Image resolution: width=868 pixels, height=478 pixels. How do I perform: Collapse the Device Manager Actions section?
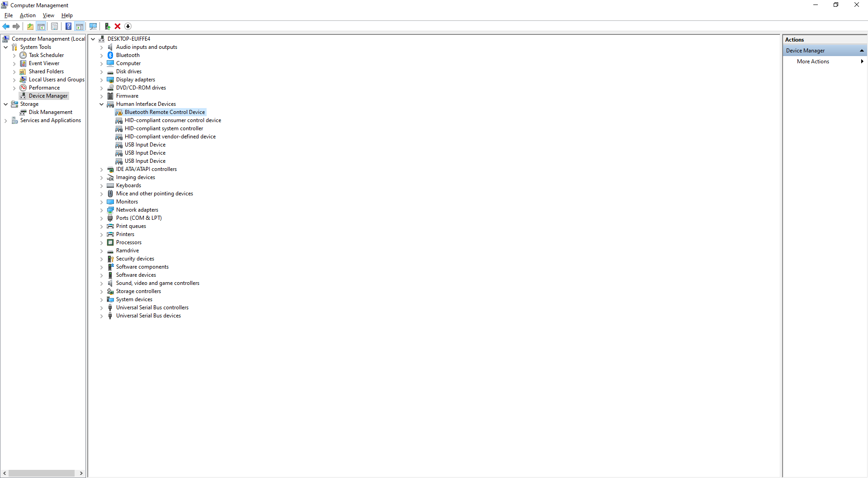coord(863,50)
